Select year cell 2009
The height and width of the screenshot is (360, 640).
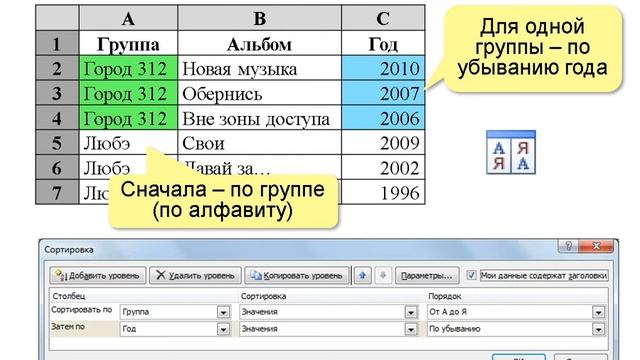383,142
